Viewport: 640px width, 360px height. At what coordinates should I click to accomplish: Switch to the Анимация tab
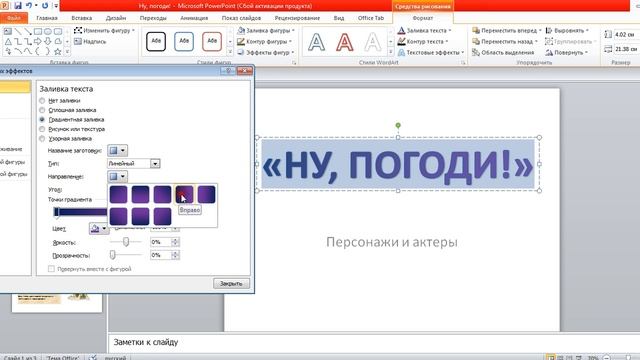tap(194, 18)
